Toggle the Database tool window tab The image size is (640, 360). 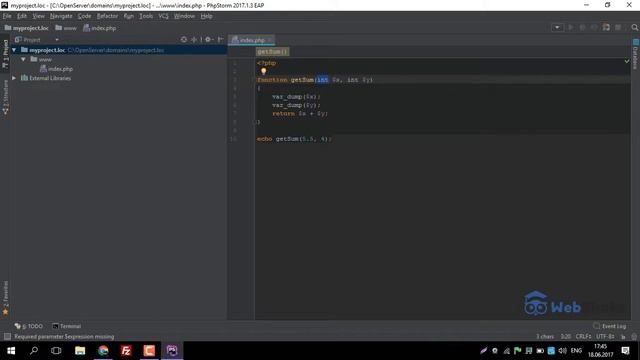(x=636, y=55)
